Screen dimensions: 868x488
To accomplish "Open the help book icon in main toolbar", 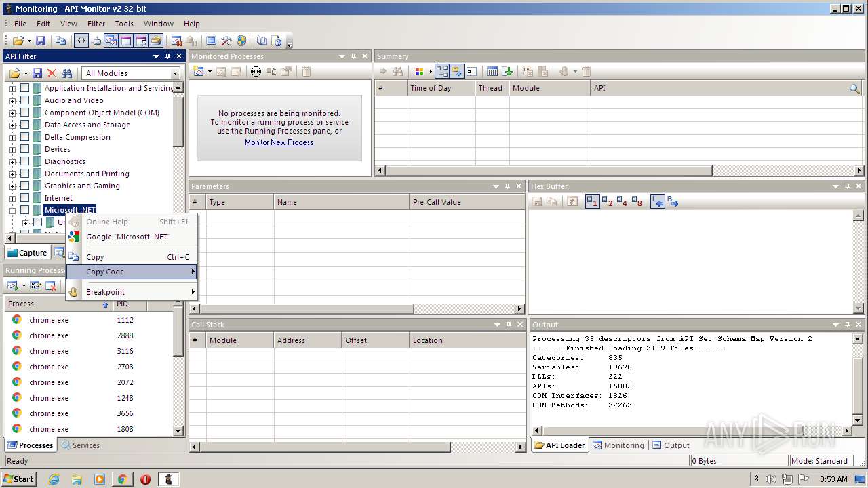I will pos(262,41).
